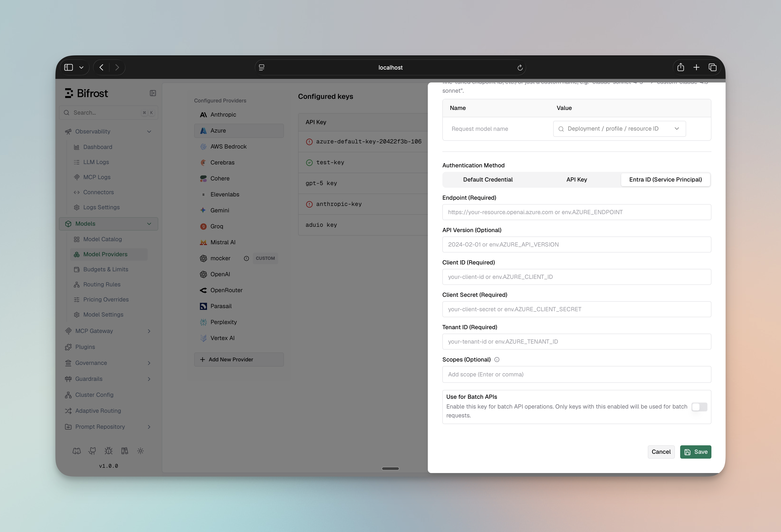Image resolution: width=781 pixels, height=532 pixels.
Task: Cancel the key form
Action: (x=661, y=452)
